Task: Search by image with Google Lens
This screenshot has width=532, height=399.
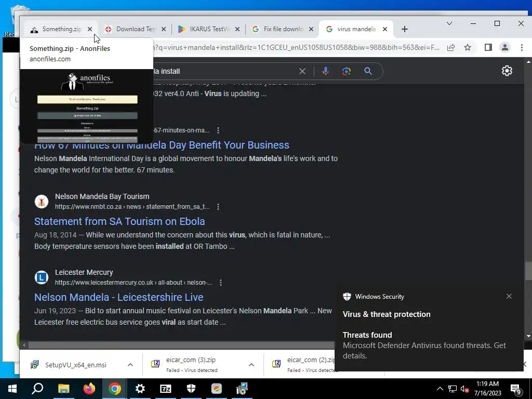Action: point(347,71)
